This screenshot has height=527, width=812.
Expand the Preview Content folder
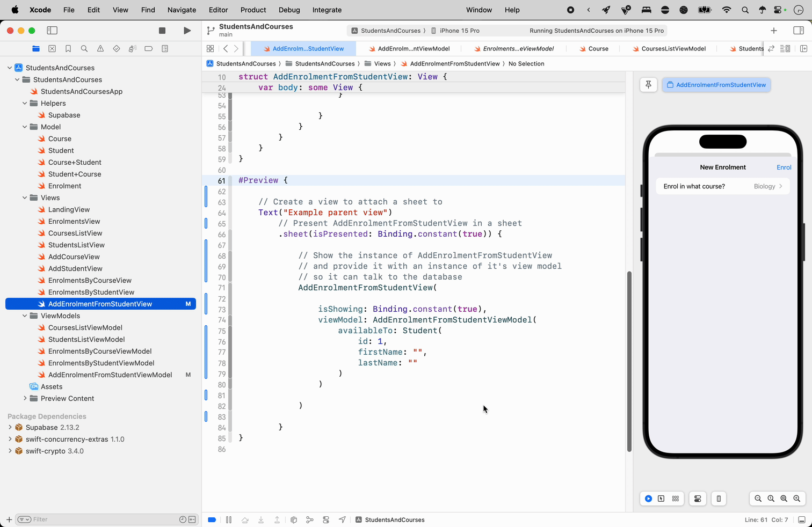click(x=25, y=399)
